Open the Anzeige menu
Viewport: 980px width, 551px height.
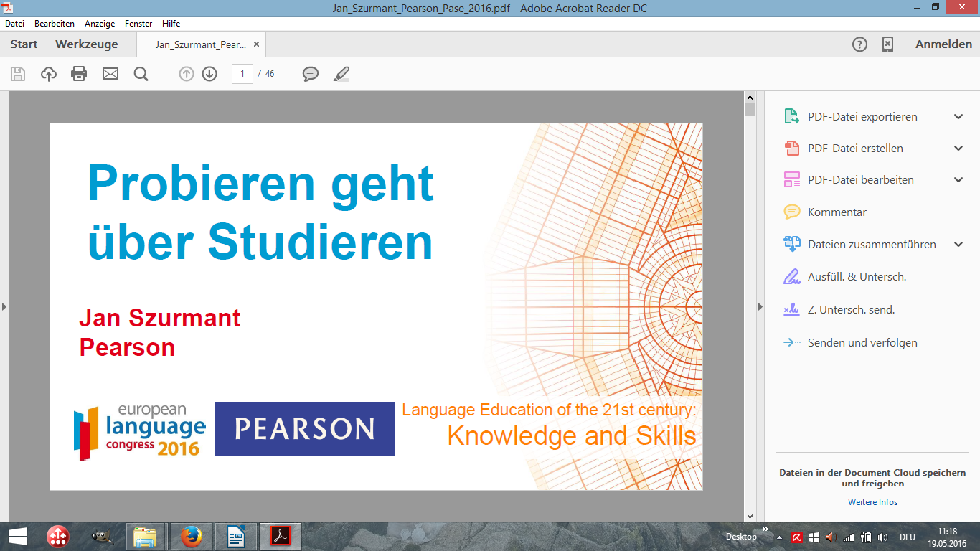click(x=100, y=24)
